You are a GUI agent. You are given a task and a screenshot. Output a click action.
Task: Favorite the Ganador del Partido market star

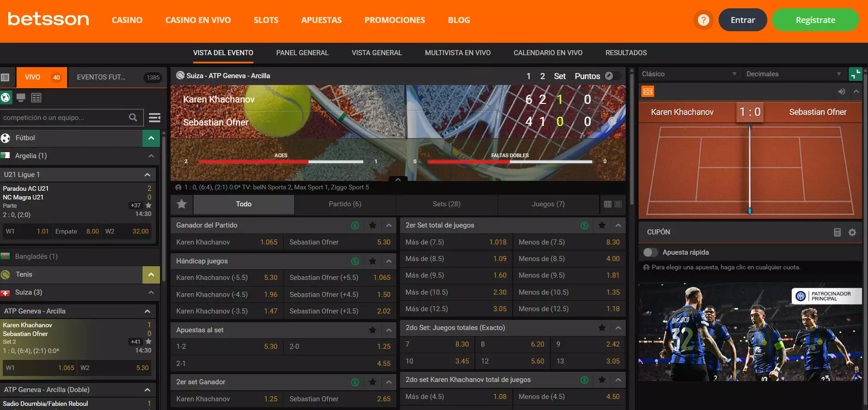click(373, 225)
